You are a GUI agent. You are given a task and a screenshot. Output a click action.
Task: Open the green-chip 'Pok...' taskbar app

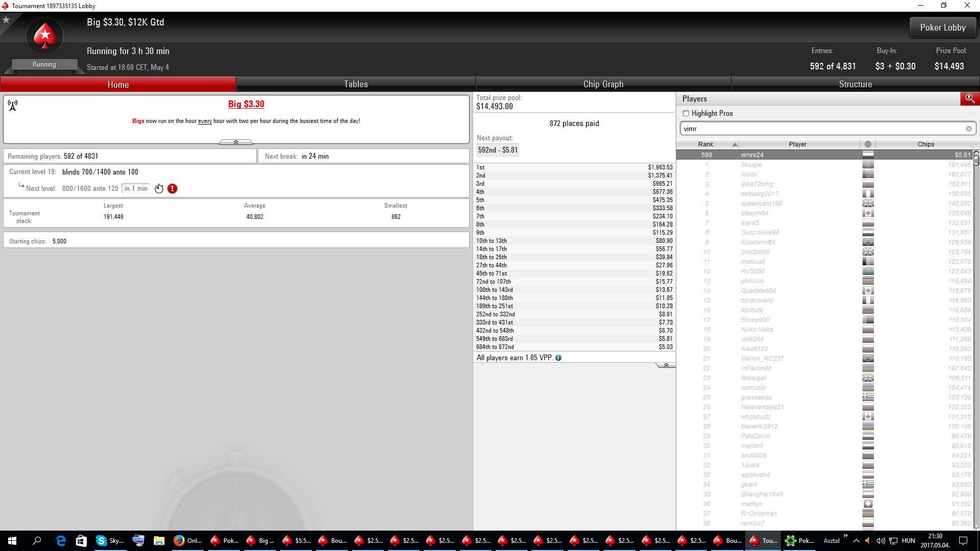tap(800, 541)
